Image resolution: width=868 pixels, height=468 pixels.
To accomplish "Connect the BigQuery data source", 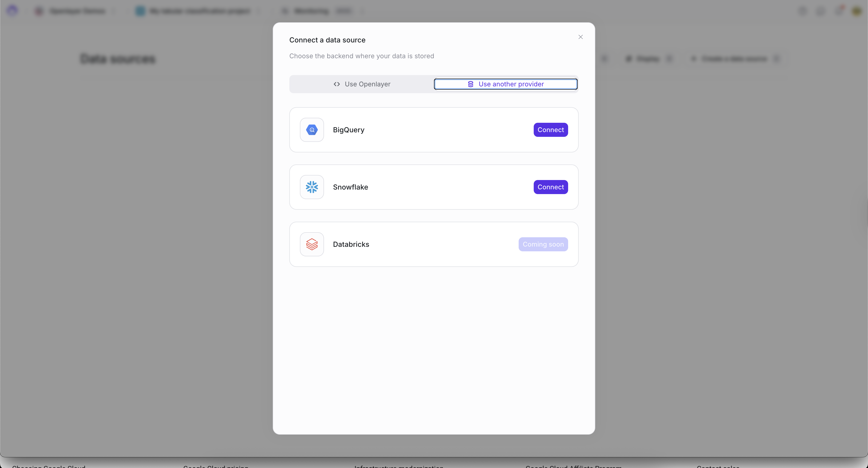I will [550, 130].
